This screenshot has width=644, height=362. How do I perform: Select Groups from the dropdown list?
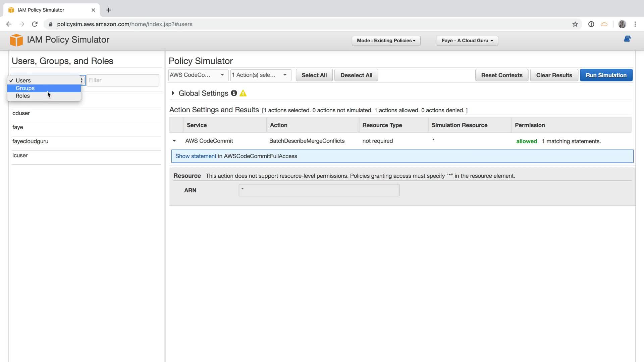click(25, 88)
